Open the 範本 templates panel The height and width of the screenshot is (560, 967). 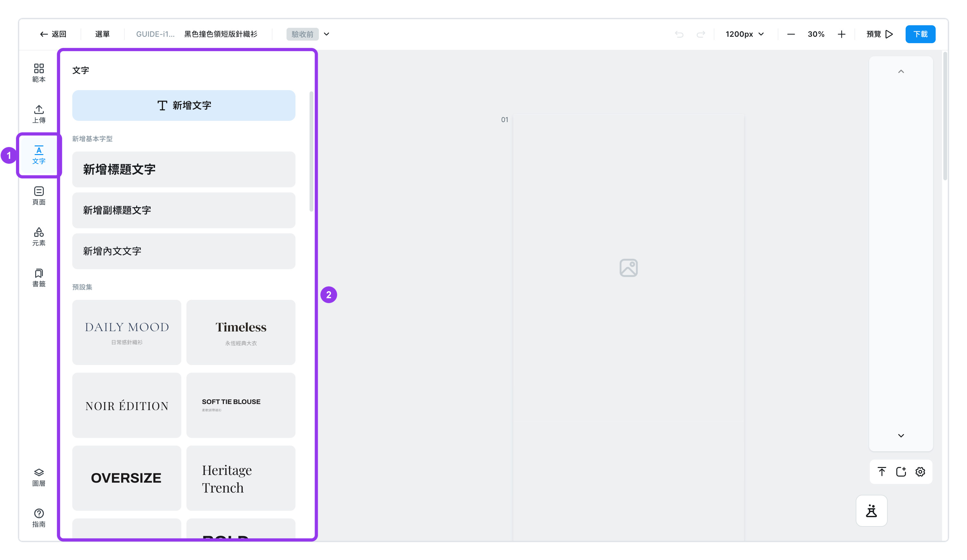click(x=39, y=73)
